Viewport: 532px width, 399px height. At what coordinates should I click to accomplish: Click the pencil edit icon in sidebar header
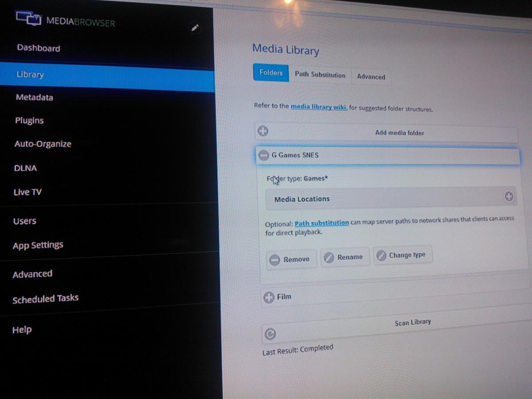195,28
